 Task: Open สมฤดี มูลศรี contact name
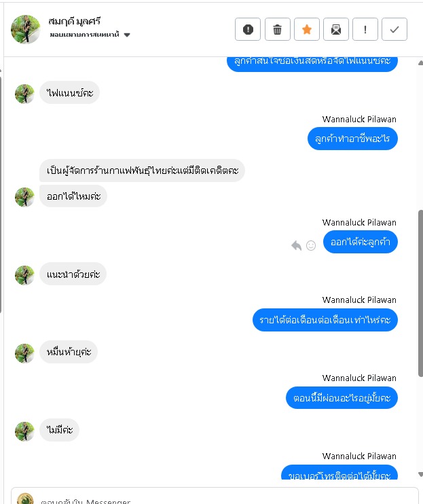74,21
